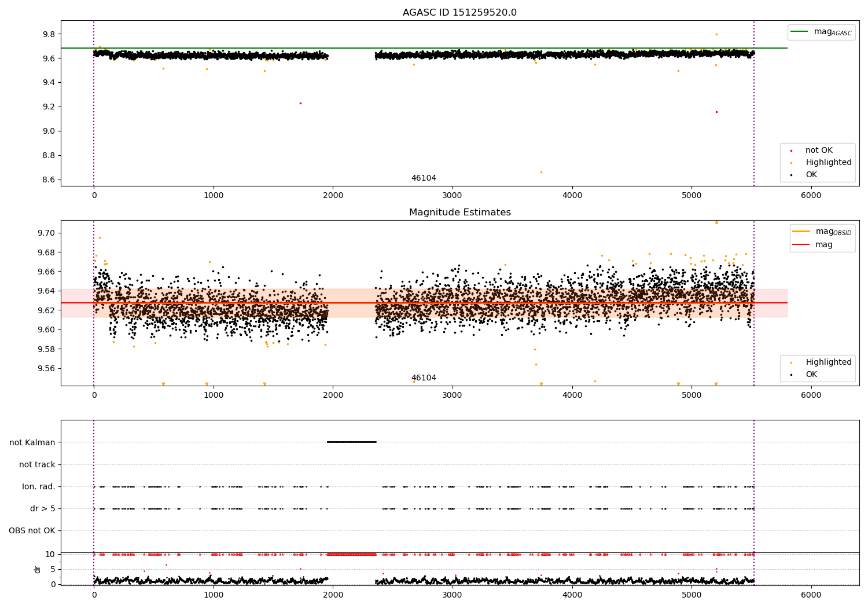Screen dimensions: 868x608
Task: Click the 'dr > 5' row label
Action: [43, 509]
